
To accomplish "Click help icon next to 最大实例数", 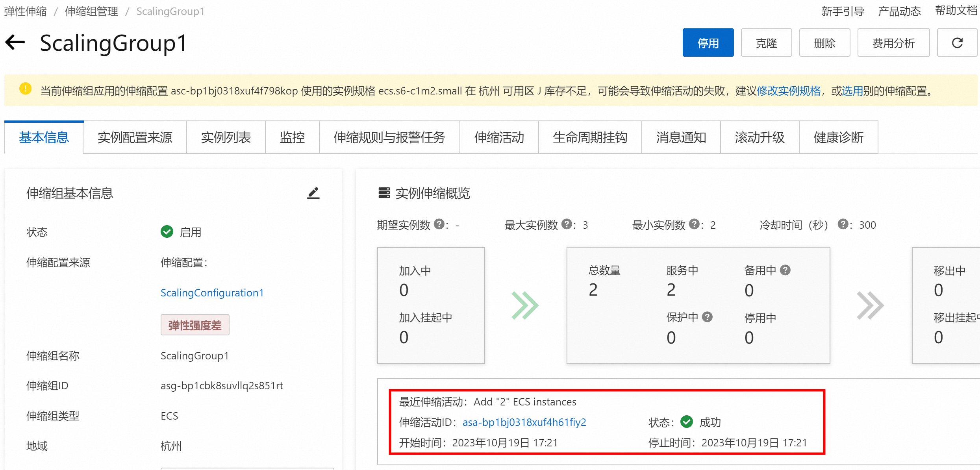I will tap(566, 224).
